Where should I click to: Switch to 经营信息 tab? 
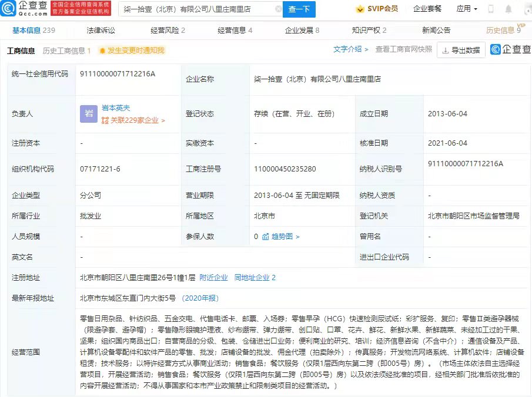(x=235, y=31)
